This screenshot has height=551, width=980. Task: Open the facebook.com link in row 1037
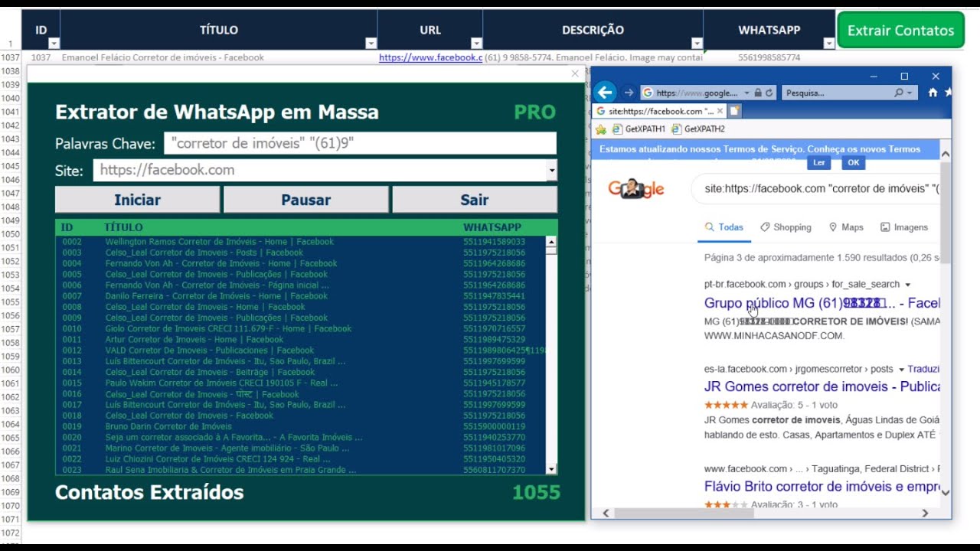coord(430,57)
